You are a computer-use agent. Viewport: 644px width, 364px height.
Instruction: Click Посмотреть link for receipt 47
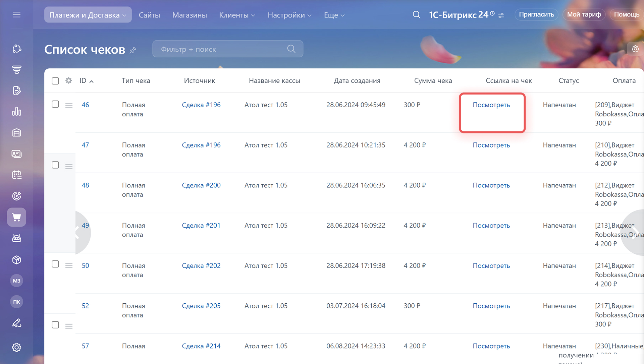point(491,145)
